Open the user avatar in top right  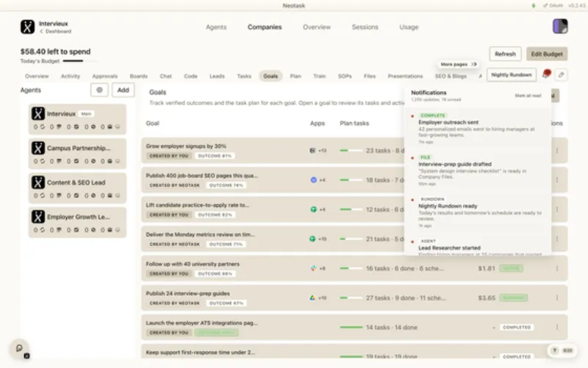[x=560, y=26]
